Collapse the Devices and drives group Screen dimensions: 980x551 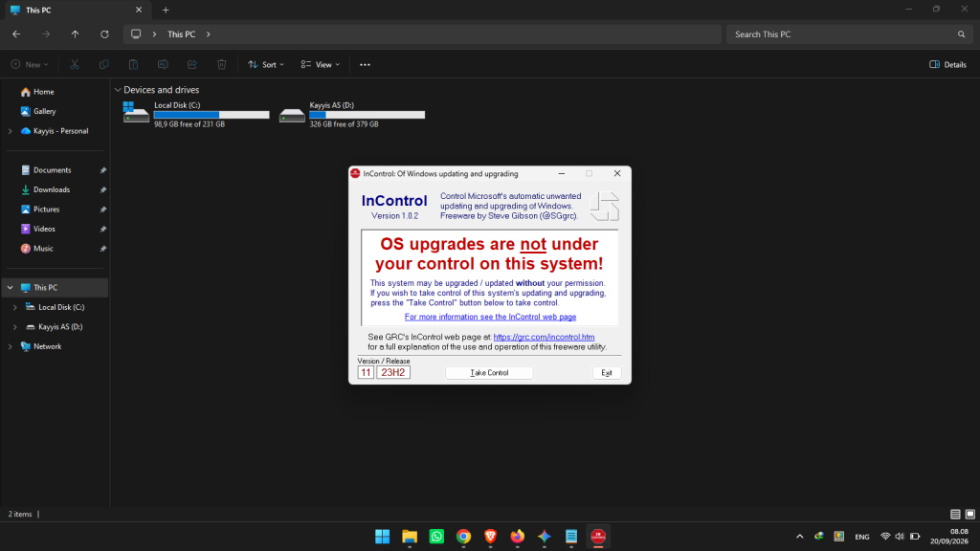point(118,90)
